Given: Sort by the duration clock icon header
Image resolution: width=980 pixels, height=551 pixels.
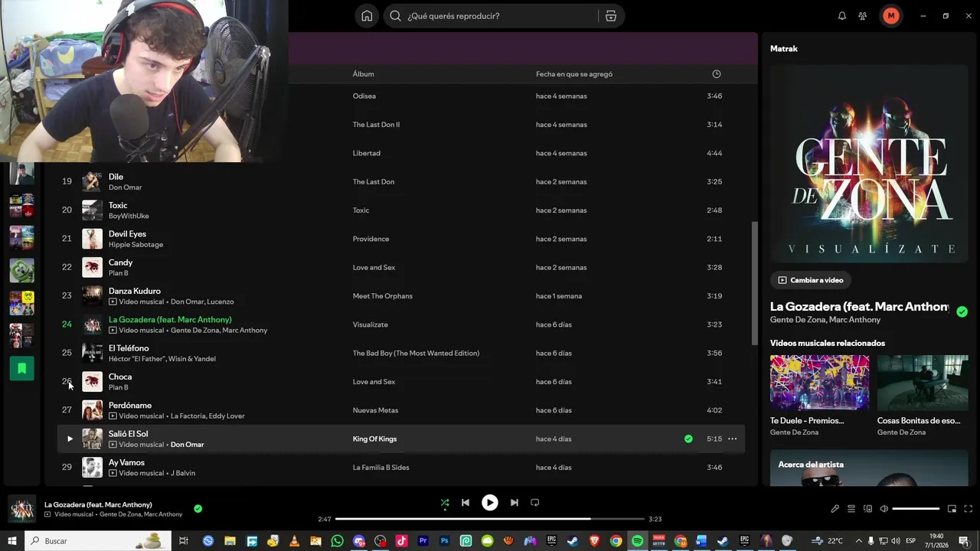Looking at the screenshot, I should click(717, 74).
